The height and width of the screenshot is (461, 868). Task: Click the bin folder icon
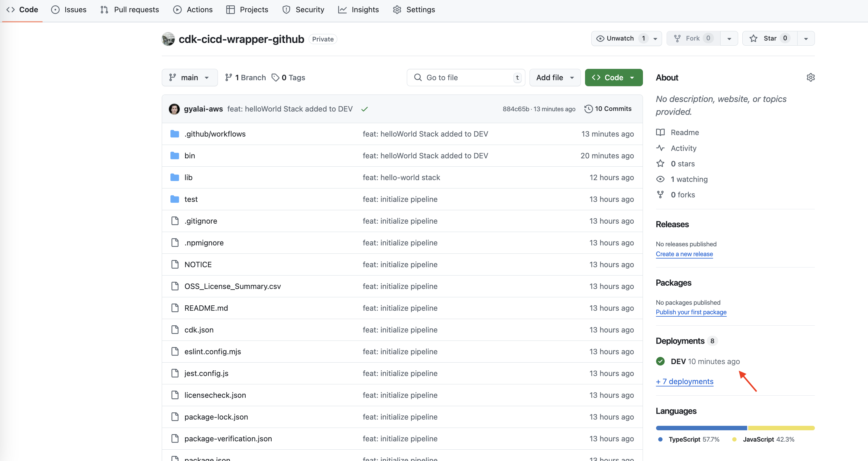[x=175, y=156]
